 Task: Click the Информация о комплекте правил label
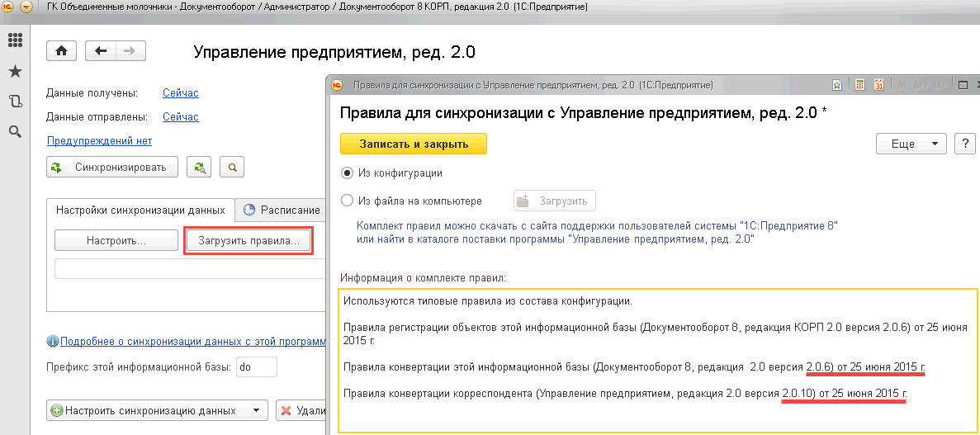[x=423, y=277]
